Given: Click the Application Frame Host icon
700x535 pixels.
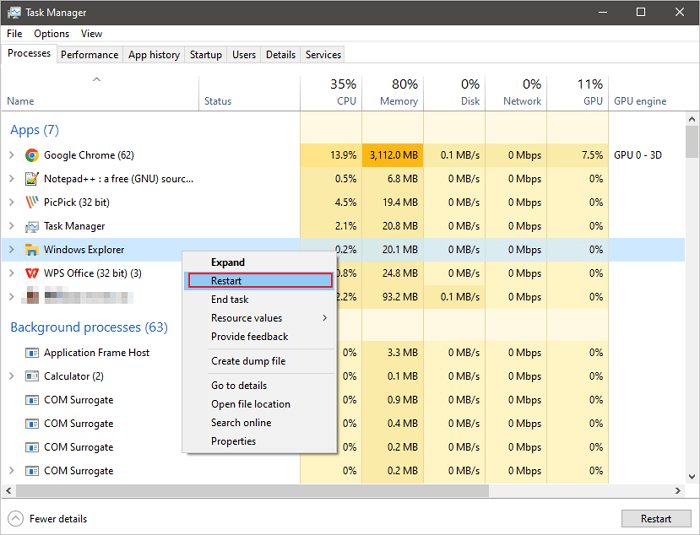Looking at the screenshot, I should pos(32,353).
